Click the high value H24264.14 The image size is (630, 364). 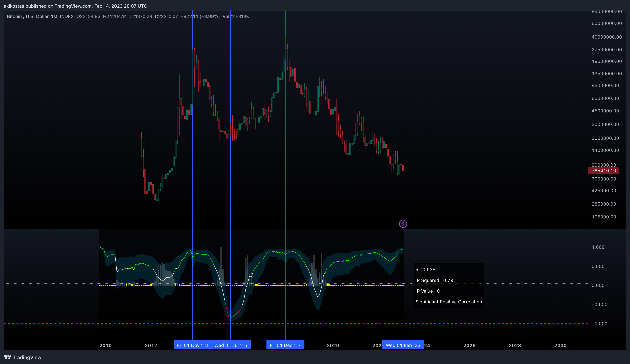(x=115, y=16)
